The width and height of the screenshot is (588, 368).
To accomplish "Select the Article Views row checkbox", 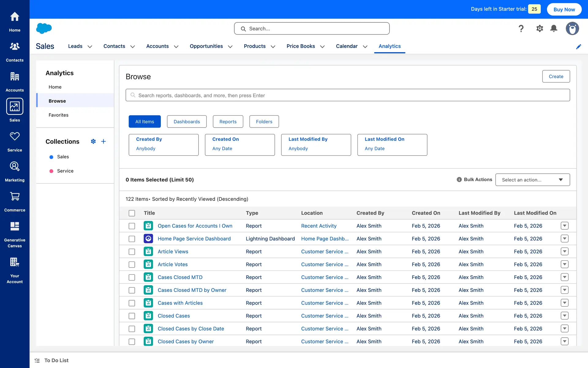I will (x=132, y=252).
